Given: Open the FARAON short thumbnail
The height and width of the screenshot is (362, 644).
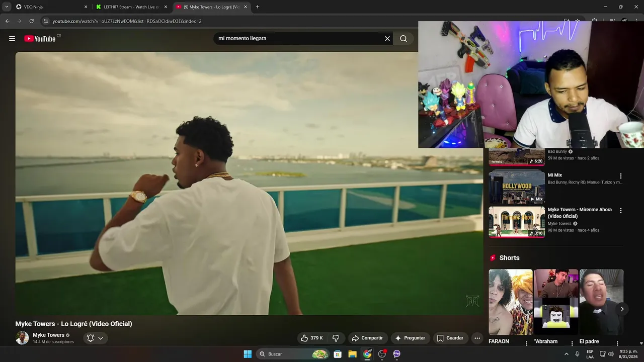Looking at the screenshot, I should click(x=510, y=302).
